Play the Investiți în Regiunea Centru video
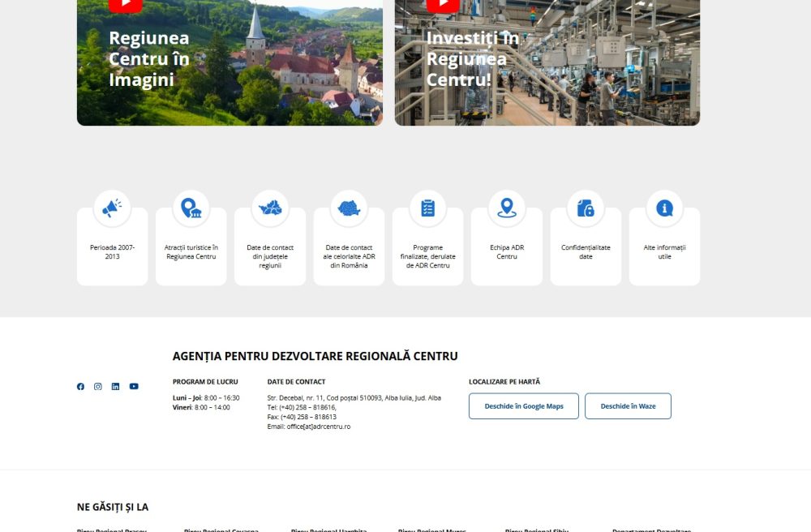Viewport: 811px width, 532px height. point(443,6)
